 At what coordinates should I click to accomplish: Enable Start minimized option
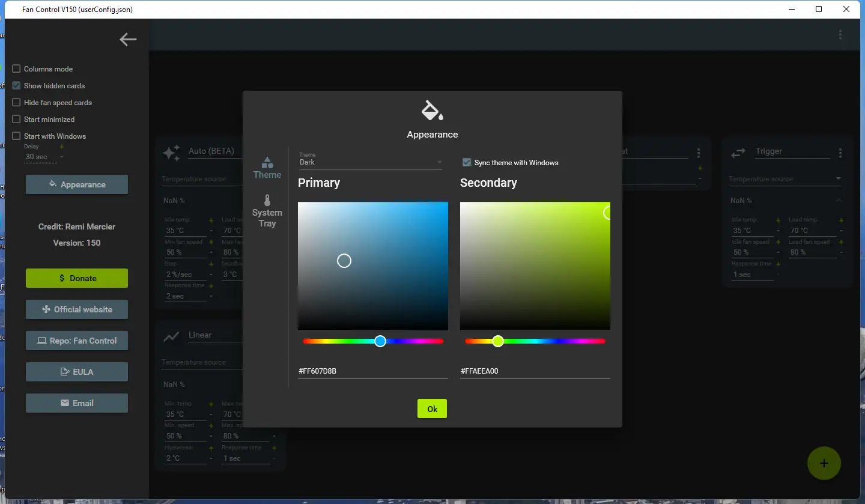click(16, 120)
